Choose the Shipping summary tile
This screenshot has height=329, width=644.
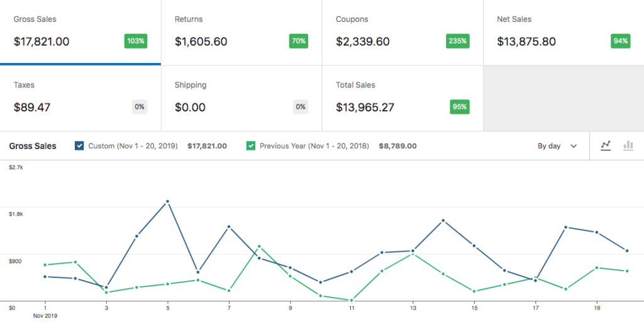241,99
